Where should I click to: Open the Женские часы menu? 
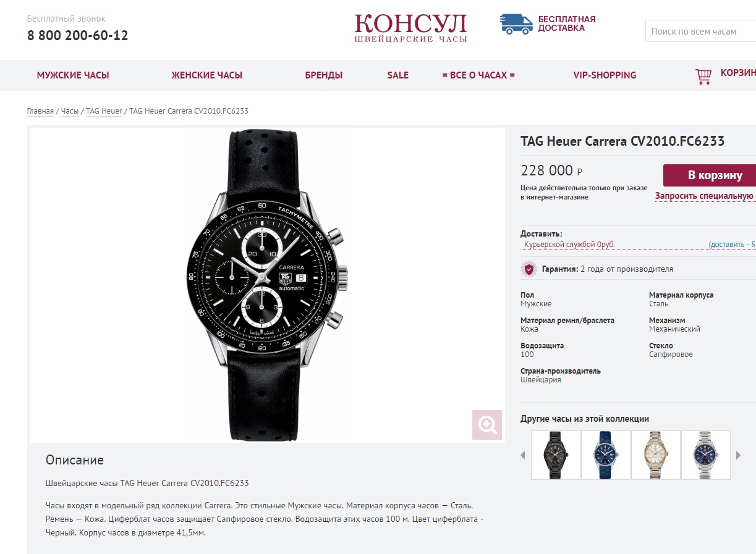click(207, 75)
